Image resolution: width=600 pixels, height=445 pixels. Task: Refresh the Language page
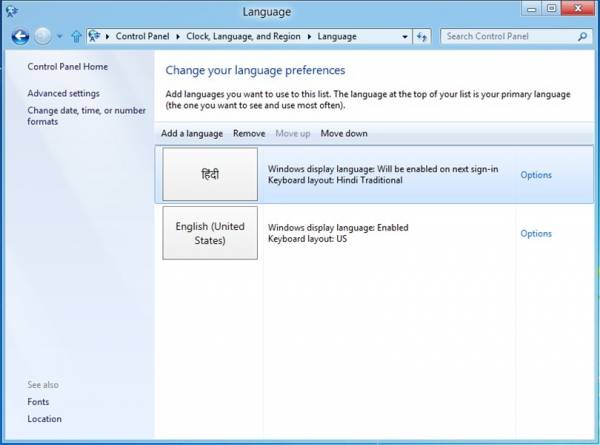422,37
